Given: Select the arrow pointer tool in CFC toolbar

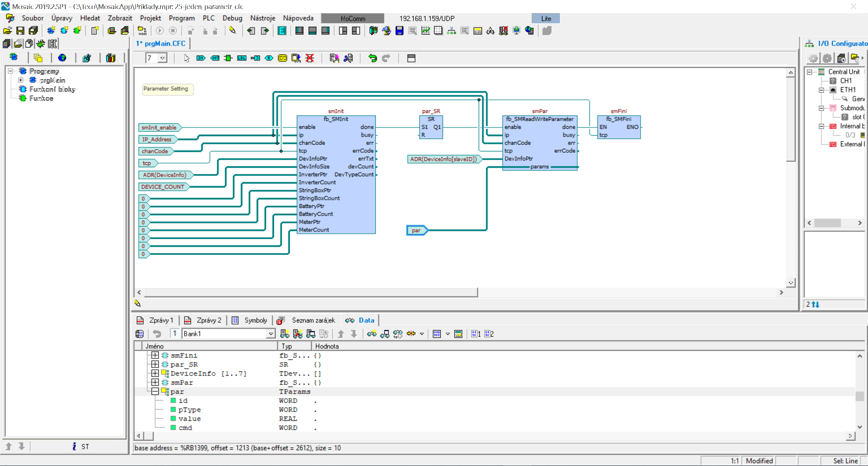Looking at the screenshot, I should [187, 58].
